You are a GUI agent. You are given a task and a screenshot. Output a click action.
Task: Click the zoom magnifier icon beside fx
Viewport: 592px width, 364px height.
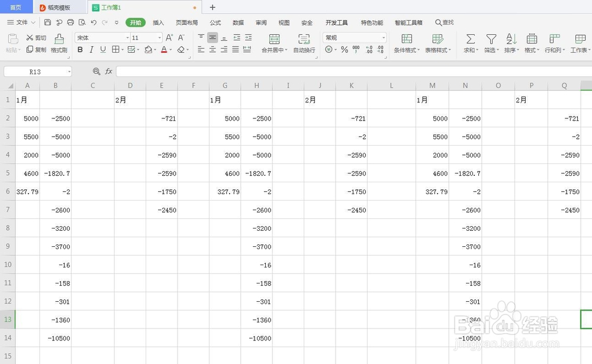click(96, 71)
